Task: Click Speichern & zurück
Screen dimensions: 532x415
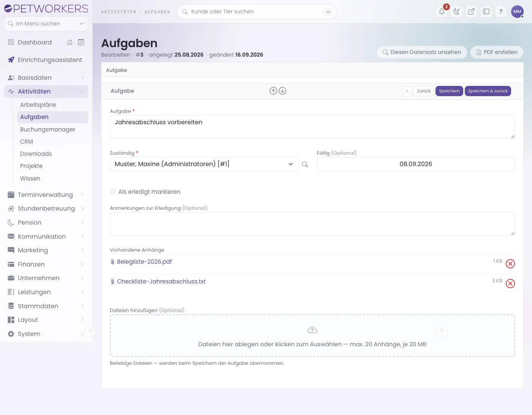Action: (x=488, y=91)
